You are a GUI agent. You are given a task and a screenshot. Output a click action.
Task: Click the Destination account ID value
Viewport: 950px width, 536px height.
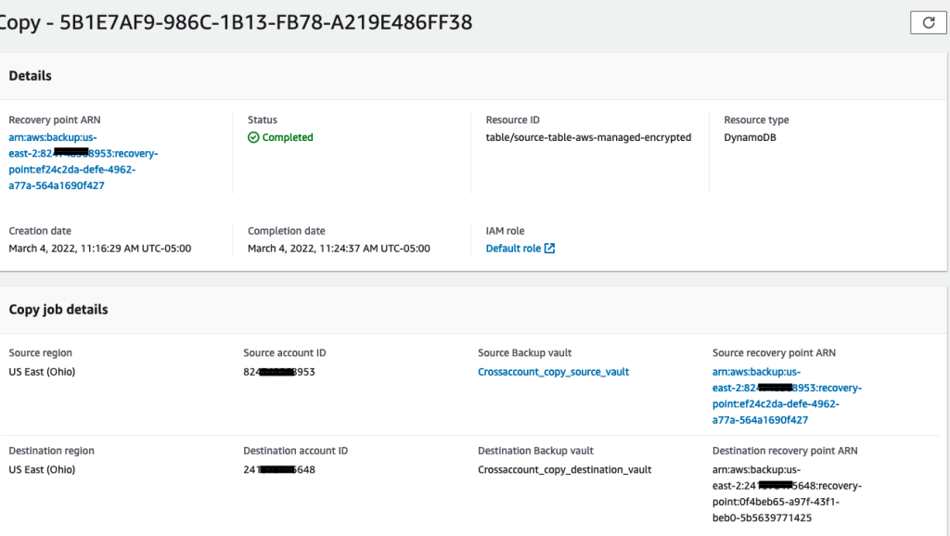(279, 469)
